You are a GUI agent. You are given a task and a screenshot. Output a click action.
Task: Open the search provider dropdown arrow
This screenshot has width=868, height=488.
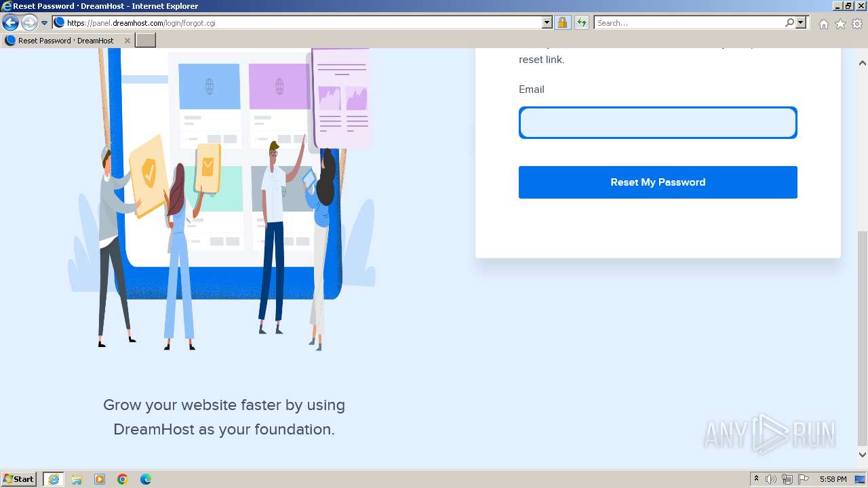click(x=801, y=23)
